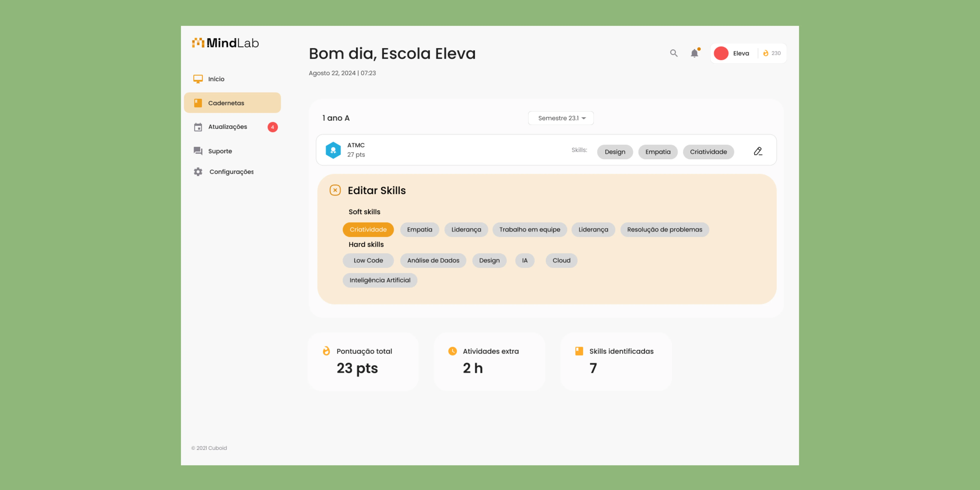980x490 pixels.
Task: Click the red Eleva profile avatar
Action: [x=721, y=53]
